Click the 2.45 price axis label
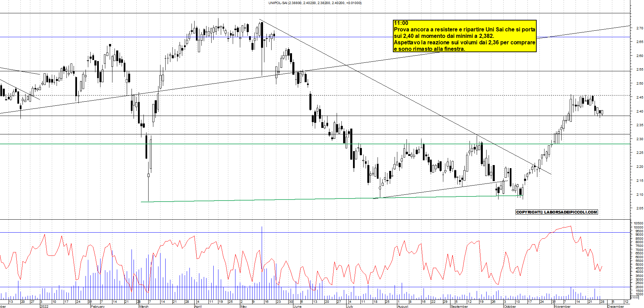 pos(640,97)
